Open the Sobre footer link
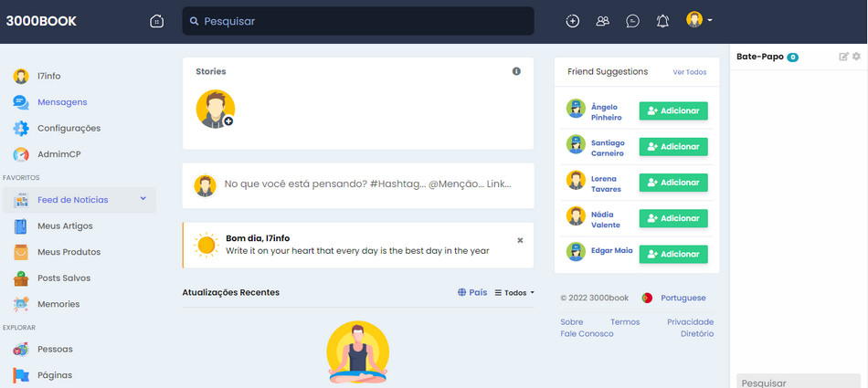 pos(571,322)
